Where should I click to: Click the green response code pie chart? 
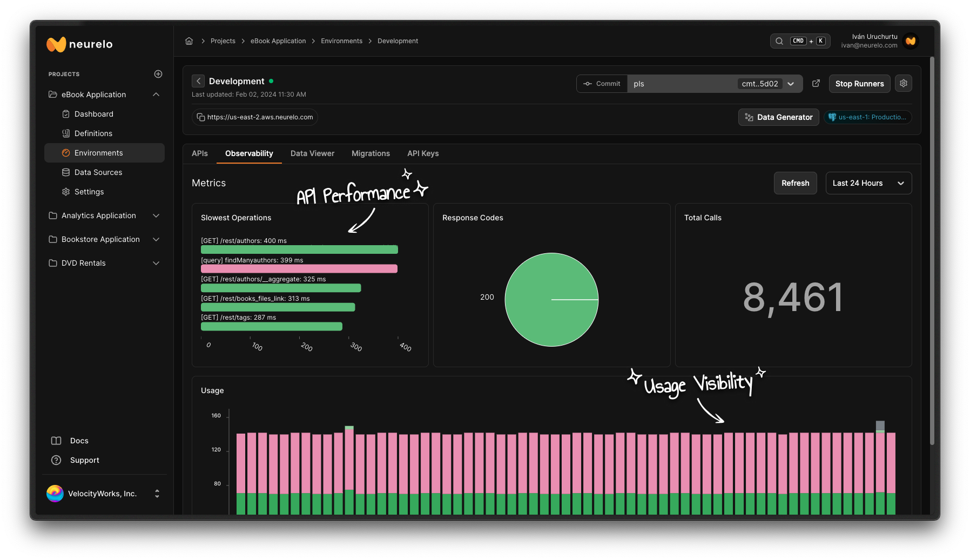tap(551, 300)
